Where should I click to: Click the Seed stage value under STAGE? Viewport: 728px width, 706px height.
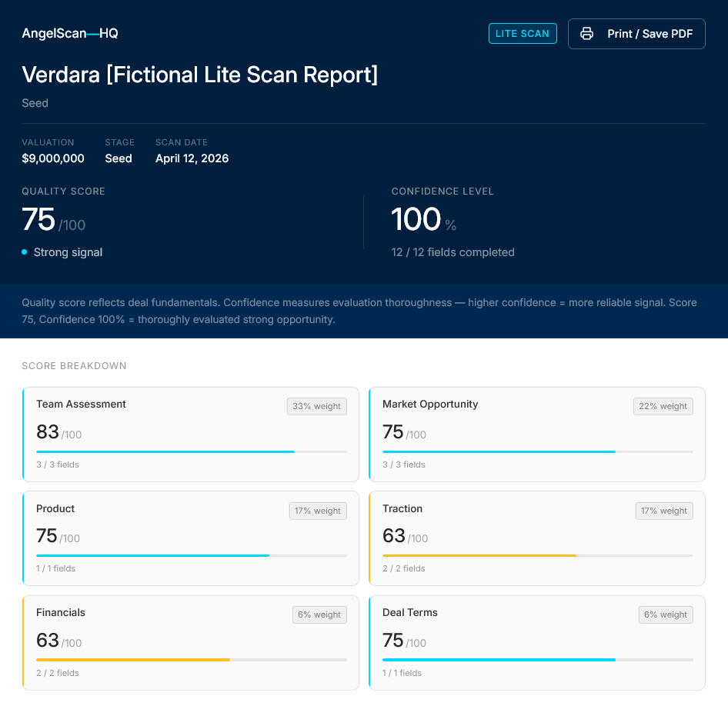coord(119,158)
